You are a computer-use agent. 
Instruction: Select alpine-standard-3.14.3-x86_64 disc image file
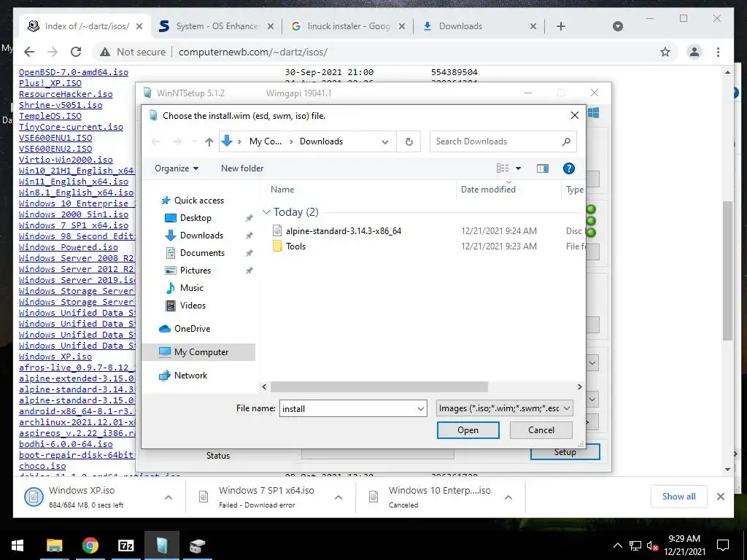343,231
